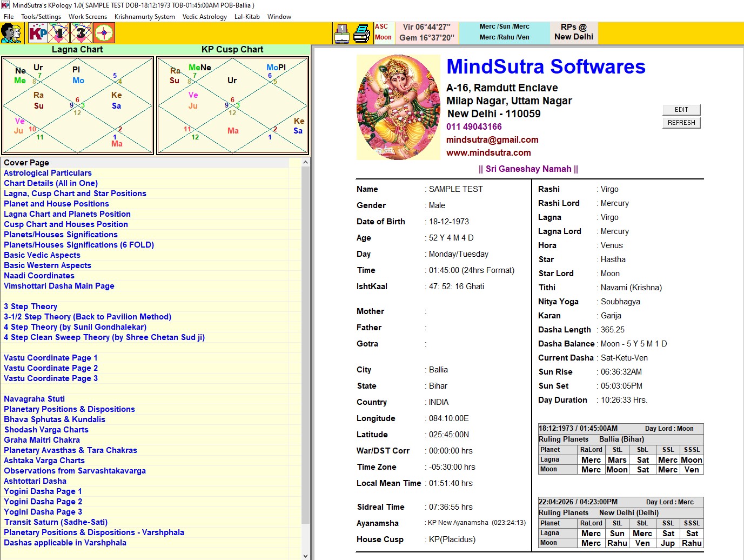Click the Ganesha image thumbnail
The width and height of the screenshot is (744, 560).
coord(399,107)
